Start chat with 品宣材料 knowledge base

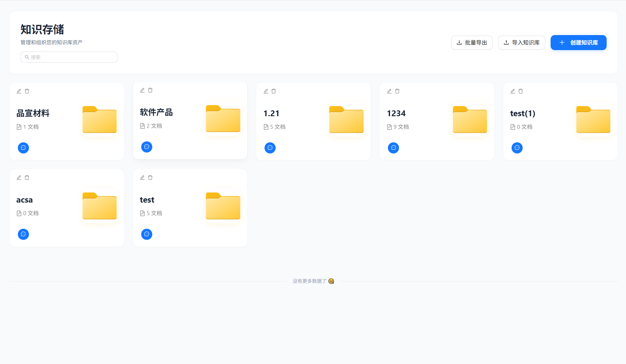pyautogui.click(x=23, y=148)
